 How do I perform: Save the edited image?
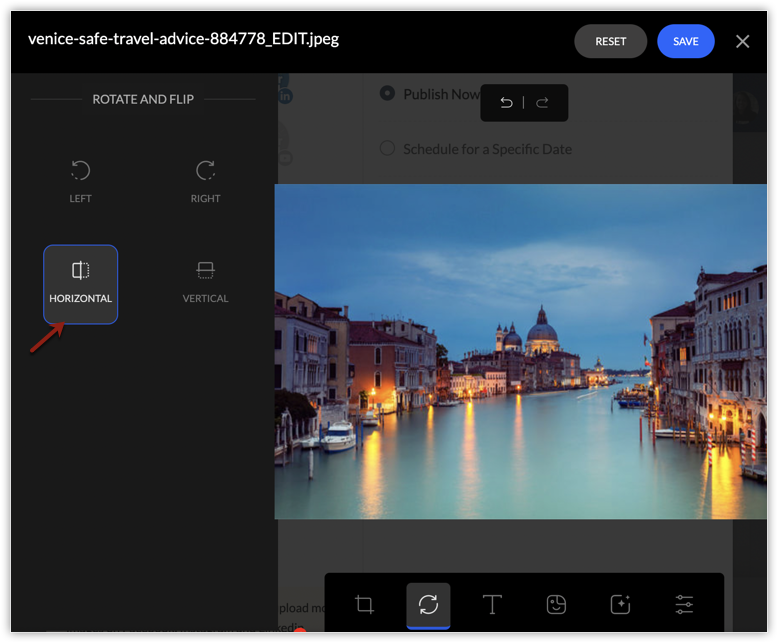pyautogui.click(x=685, y=41)
